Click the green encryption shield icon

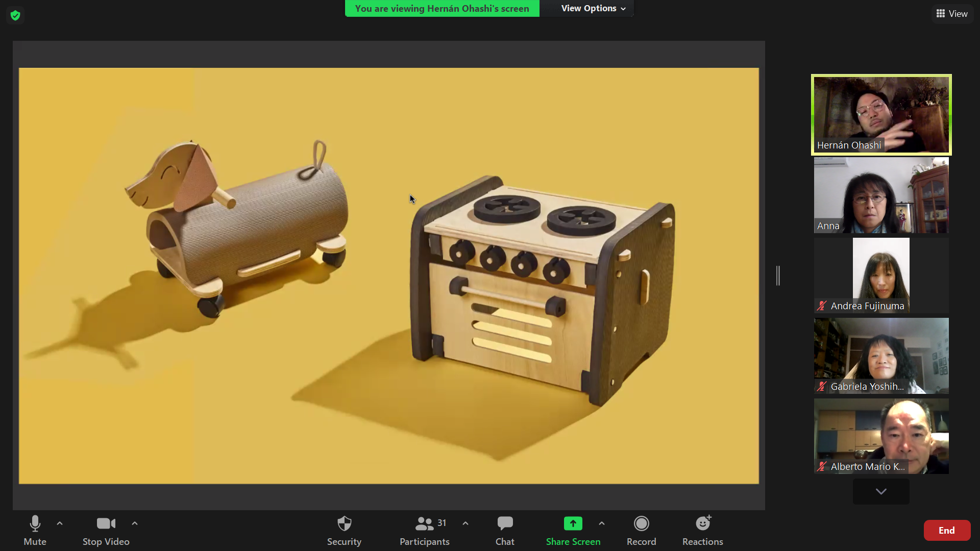(x=15, y=15)
